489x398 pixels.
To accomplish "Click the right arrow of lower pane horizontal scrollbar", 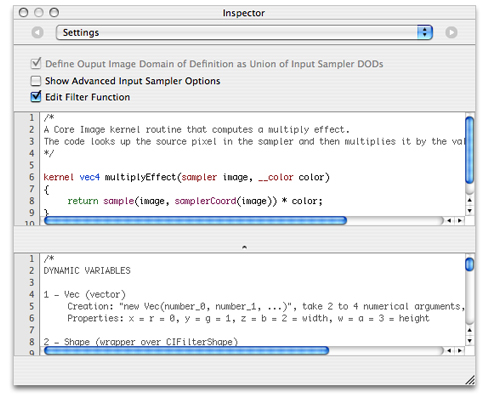I will coord(460,351).
